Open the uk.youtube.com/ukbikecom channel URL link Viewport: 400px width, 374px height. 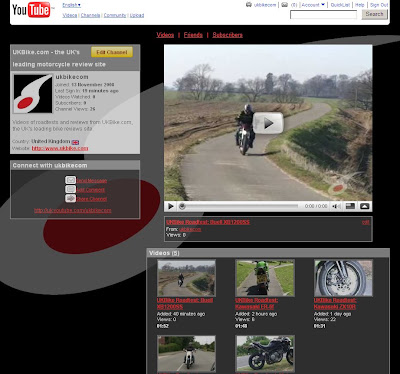[x=73, y=210]
